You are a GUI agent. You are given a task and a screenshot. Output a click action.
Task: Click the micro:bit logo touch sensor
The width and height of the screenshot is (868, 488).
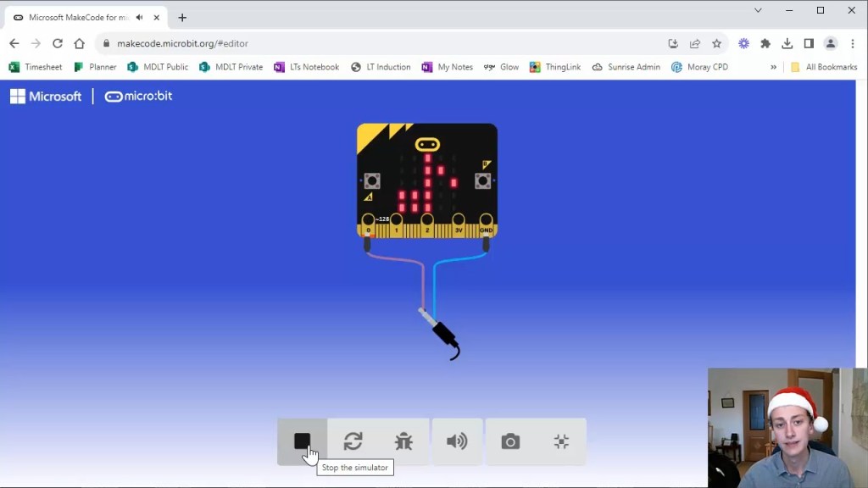[x=427, y=144]
